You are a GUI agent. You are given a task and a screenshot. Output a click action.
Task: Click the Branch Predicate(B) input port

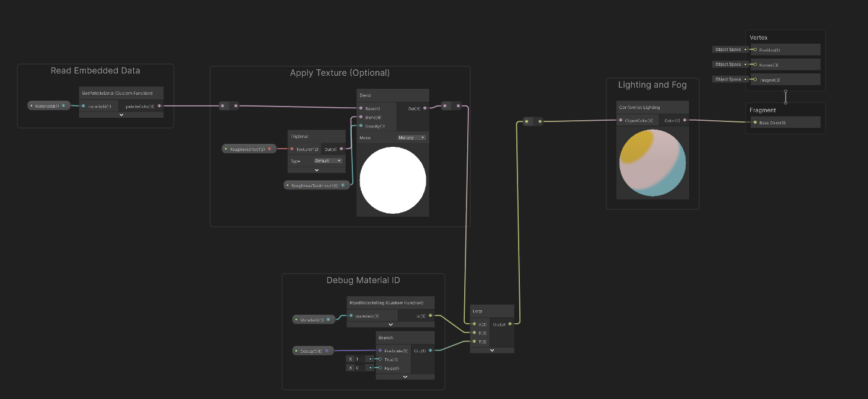[380, 350]
